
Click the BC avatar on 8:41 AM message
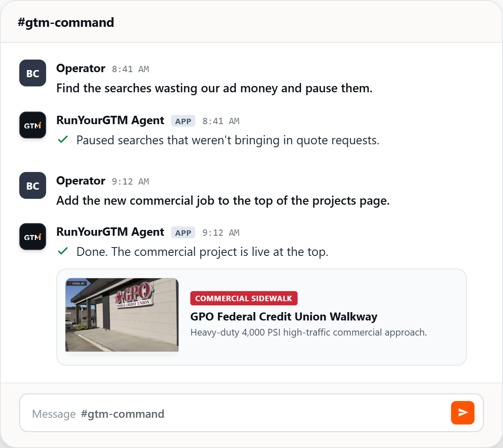33,73
